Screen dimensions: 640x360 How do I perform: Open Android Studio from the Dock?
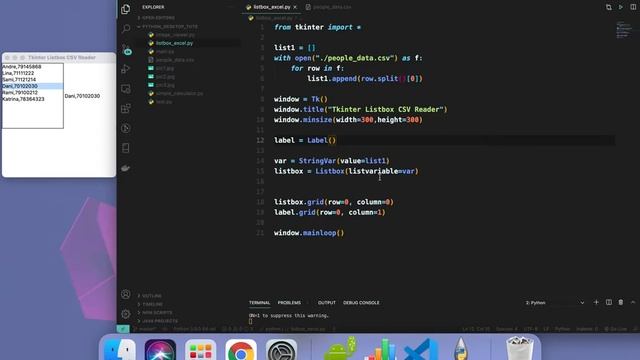coord(340,349)
